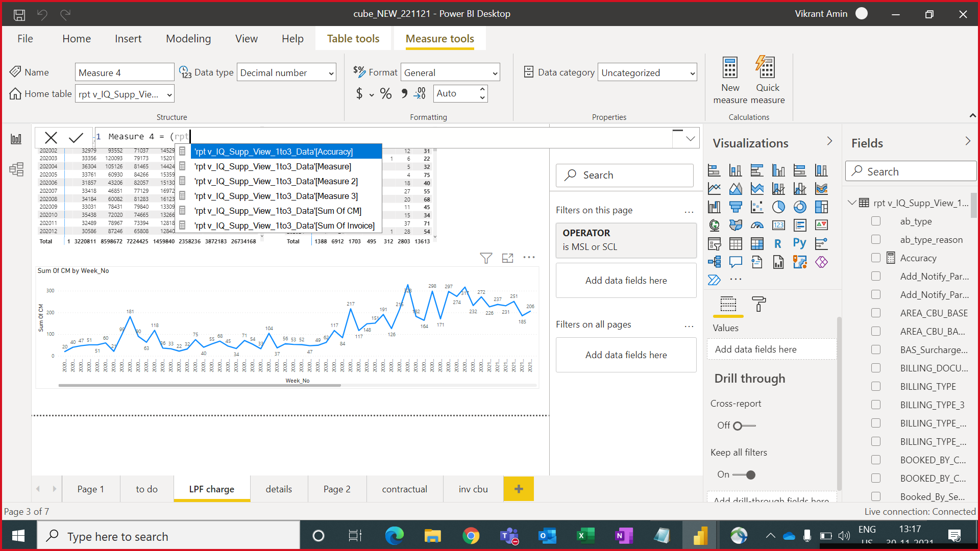
Task: Check the ab_type_reason field
Action: [x=876, y=239]
